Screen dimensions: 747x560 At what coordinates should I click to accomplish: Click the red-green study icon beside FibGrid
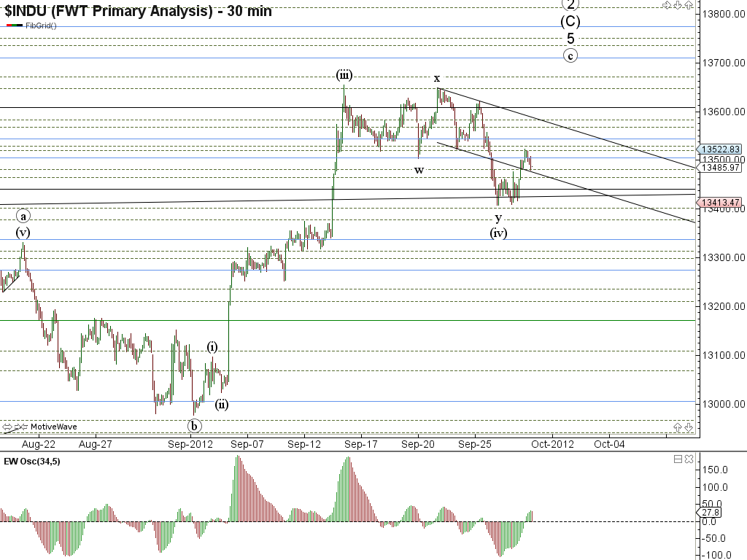[x=14, y=26]
